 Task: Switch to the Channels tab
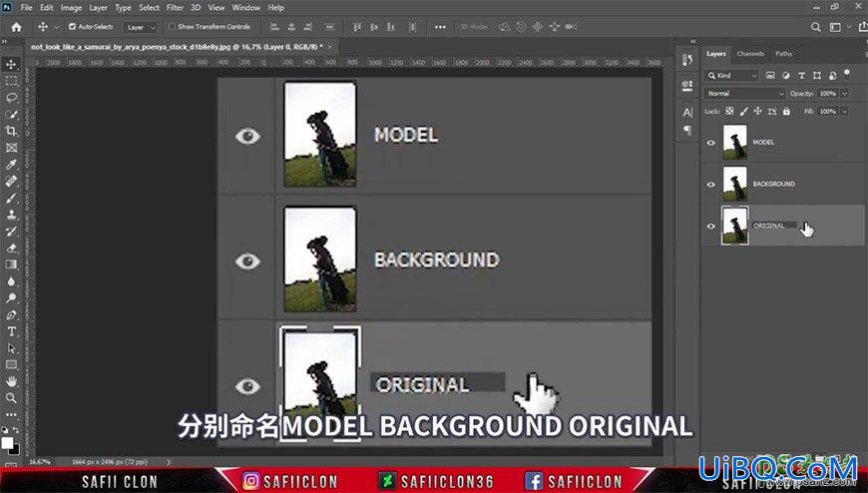[750, 54]
